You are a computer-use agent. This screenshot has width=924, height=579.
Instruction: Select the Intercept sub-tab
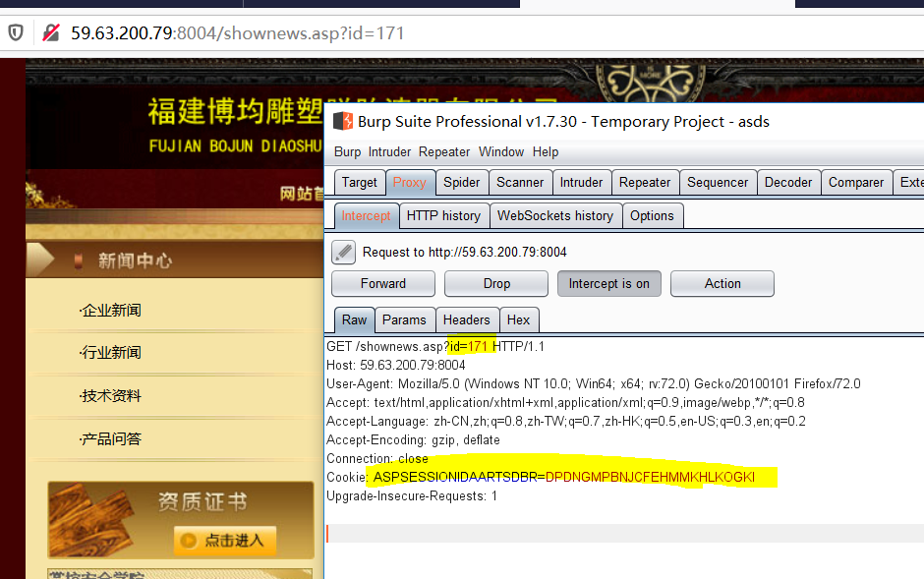pyautogui.click(x=367, y=216)
